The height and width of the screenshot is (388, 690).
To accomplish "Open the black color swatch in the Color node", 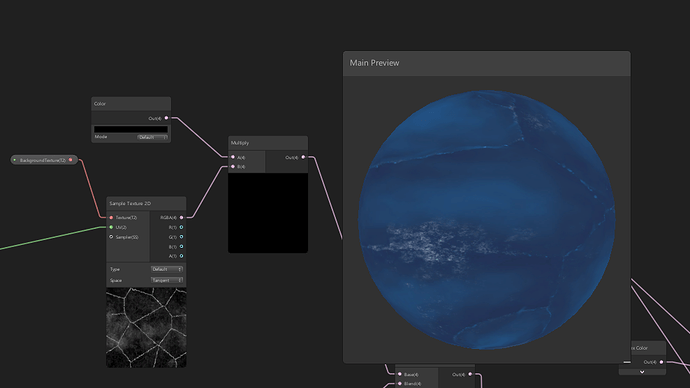I will tap(131, 129).
